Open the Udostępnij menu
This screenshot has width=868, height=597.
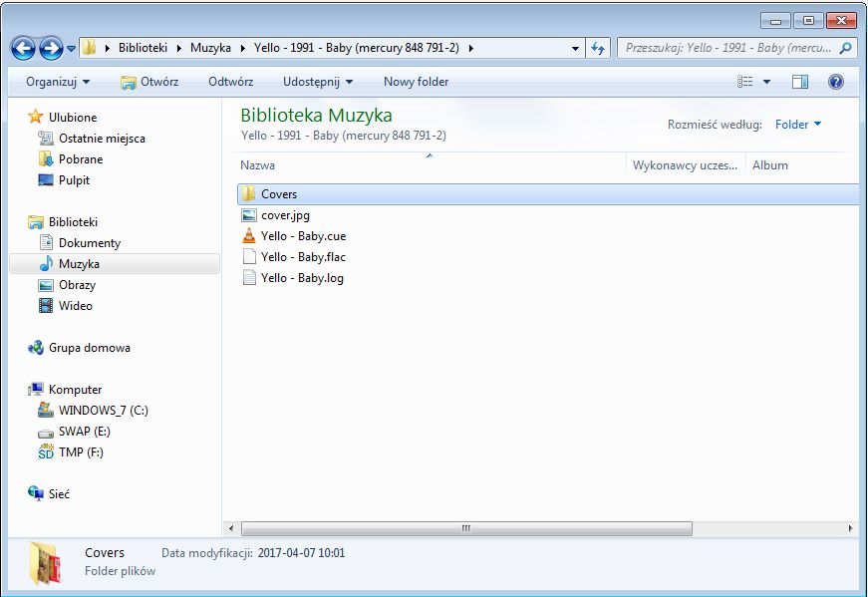(x=318, y=82)
